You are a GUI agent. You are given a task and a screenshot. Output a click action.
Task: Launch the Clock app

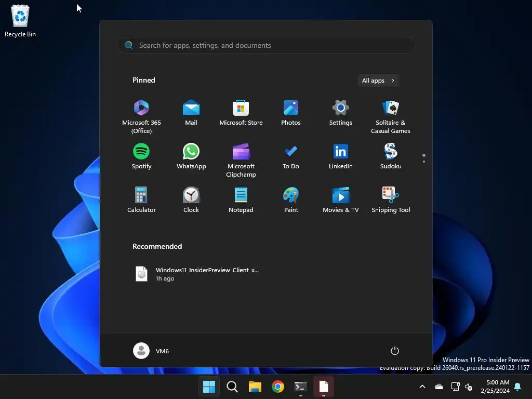pos(191,200)
